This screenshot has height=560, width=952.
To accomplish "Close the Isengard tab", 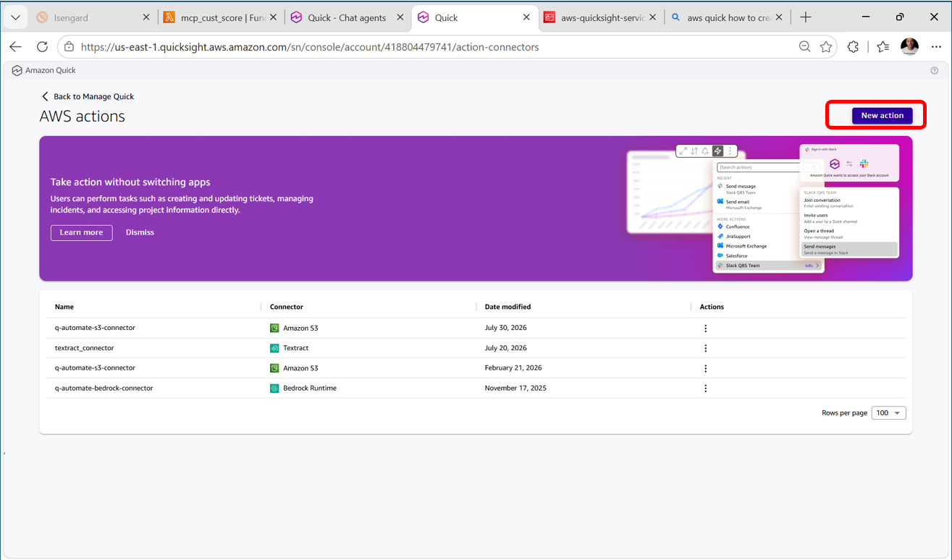I will (146, 17).
